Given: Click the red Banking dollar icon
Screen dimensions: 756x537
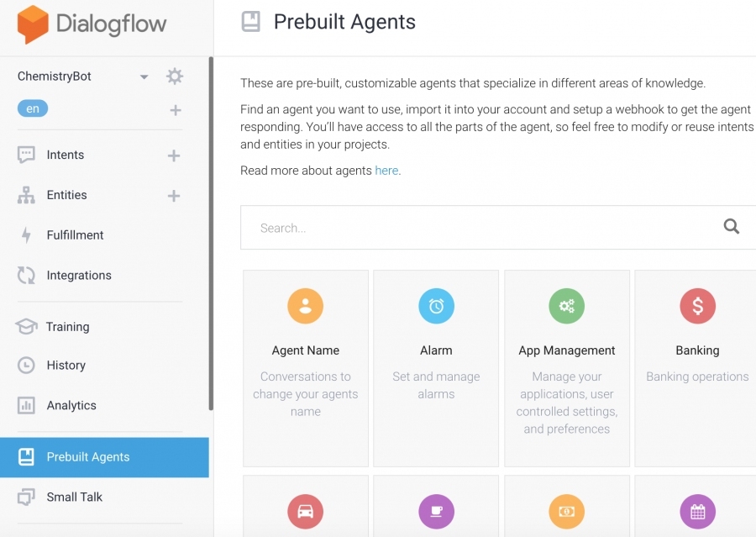Looking at the screenshot, I should [x=698, y=306].
